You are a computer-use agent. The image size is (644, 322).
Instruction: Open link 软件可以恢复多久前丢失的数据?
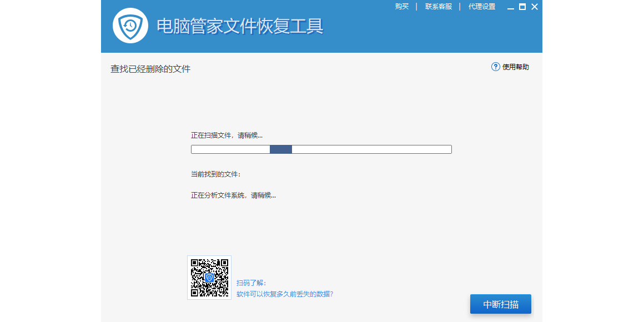285,294
